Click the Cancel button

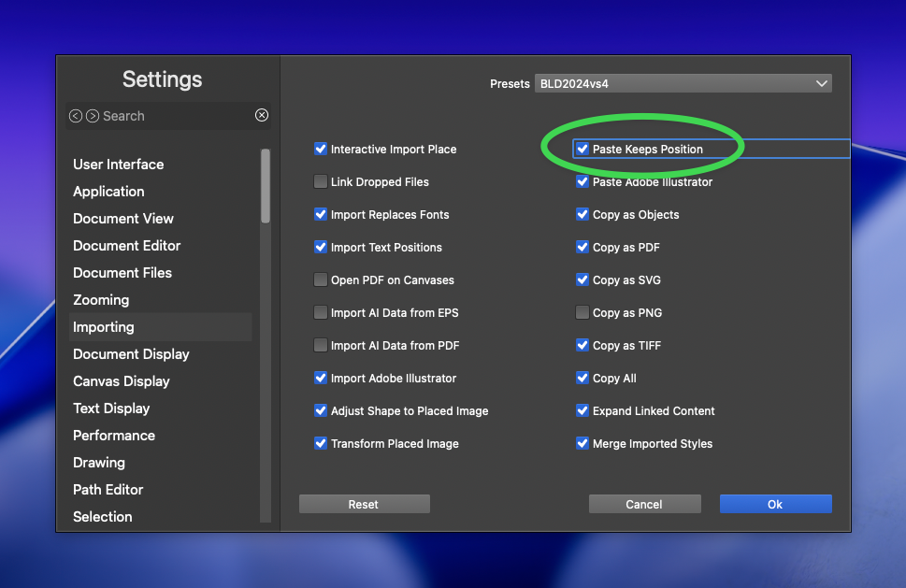(x=644, y=504)
